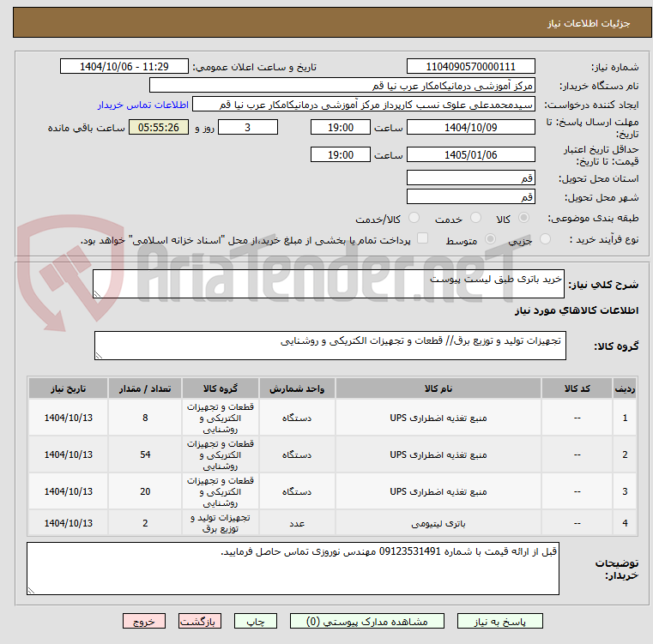Click the response deadline date 1404/10/09

tap(470, 127)
